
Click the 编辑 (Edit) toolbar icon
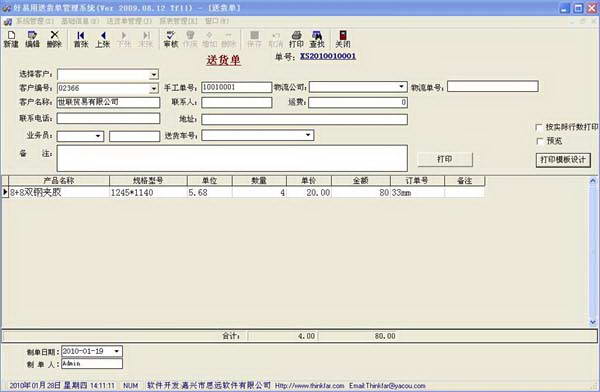point(33,39)
